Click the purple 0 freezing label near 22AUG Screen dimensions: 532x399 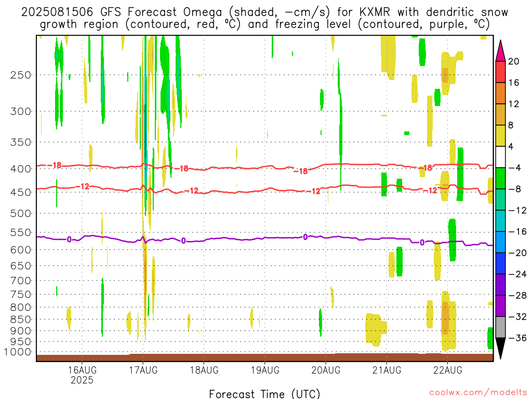click(422, 242)
